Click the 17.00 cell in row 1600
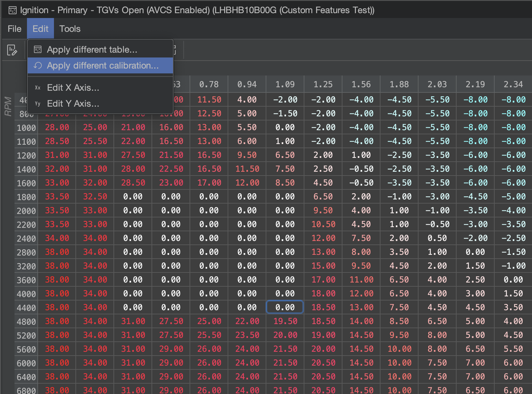This screenshot has width=532, height=394. (209, 182)
